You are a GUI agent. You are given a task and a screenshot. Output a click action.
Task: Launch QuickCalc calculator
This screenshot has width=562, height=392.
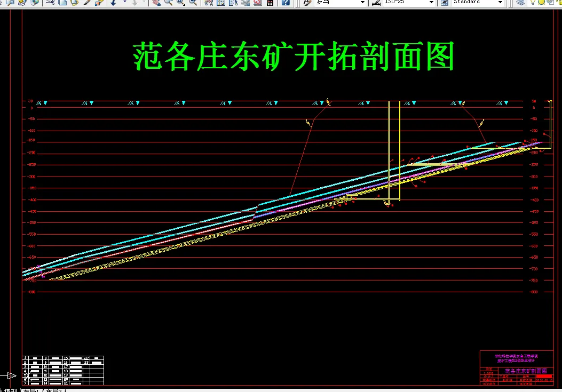tap(270, 3)
